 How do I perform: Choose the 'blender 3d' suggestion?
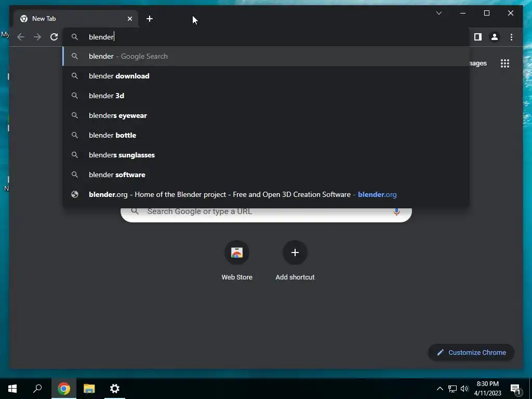[266, 96]
